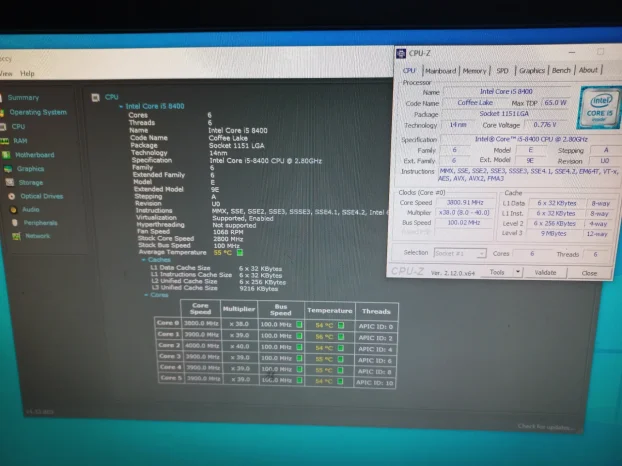This screenshot has width=622, height=466.
Task: Open Operating System section in Speccy
Action: pos(38,112)
